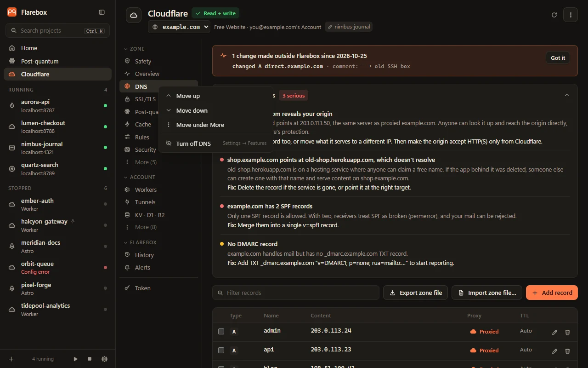Open the orbit-queue project with config error
This screenshot has width=588, height=368.
point(57,268)
